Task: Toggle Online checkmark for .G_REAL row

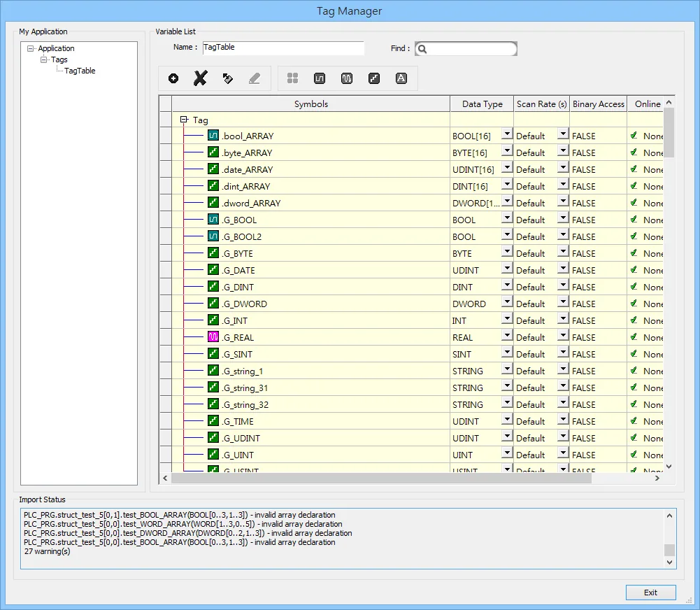Action: (634, 336)
